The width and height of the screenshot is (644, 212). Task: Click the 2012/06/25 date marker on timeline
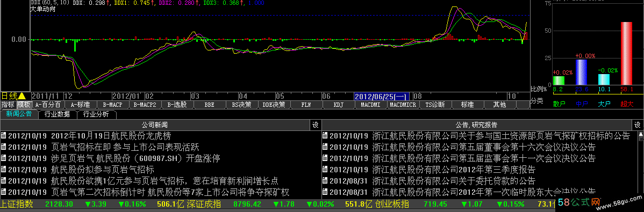tap(382, 97)
